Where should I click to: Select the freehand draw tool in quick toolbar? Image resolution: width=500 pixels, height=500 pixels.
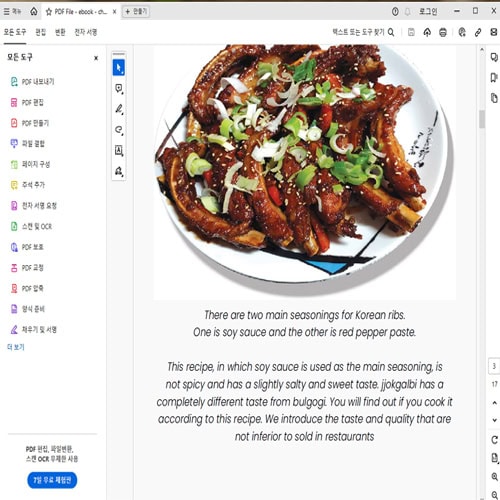[x=119, y=130]
